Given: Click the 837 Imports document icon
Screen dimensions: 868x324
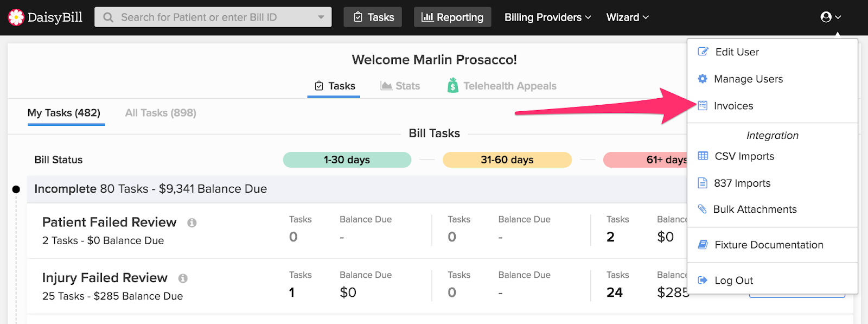Looking at the screenshot, I should tap(703, 183).
